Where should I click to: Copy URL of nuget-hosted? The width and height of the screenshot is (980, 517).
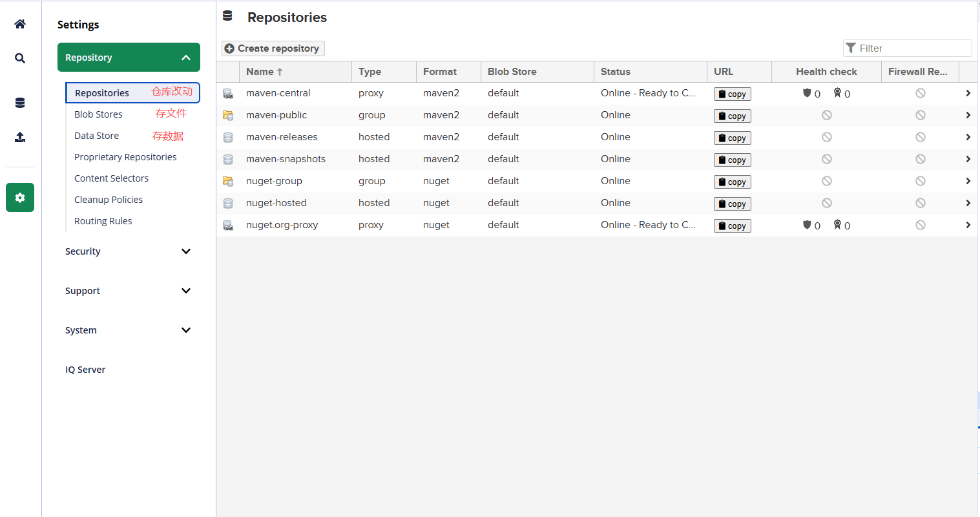click(732, 204)
